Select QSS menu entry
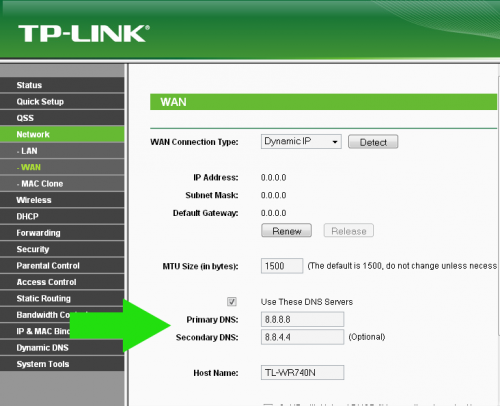The width and height of the screenshot is (500, 406). click(62, 118)
